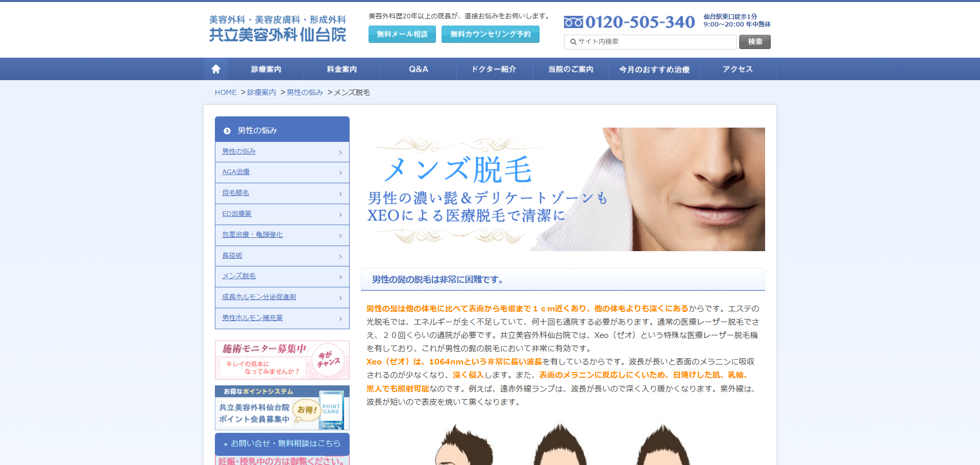Click the home icon in navigation bar

(215, 69)
